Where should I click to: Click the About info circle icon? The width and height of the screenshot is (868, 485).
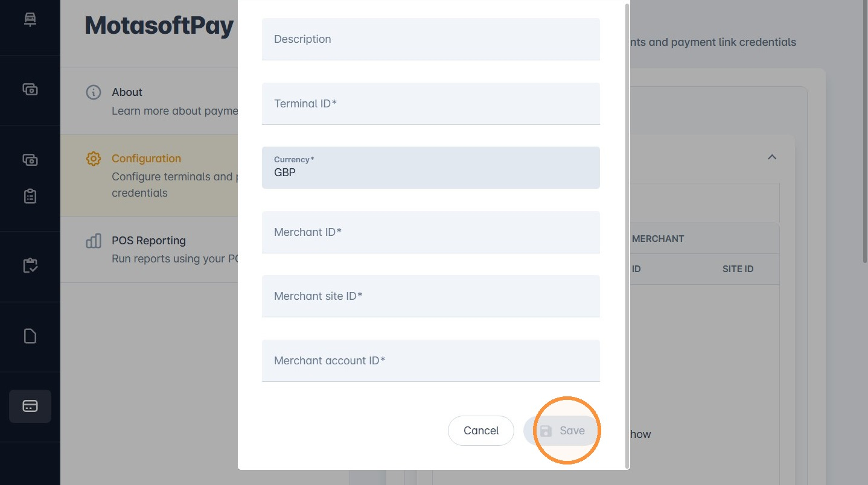(x=93, y=92)
